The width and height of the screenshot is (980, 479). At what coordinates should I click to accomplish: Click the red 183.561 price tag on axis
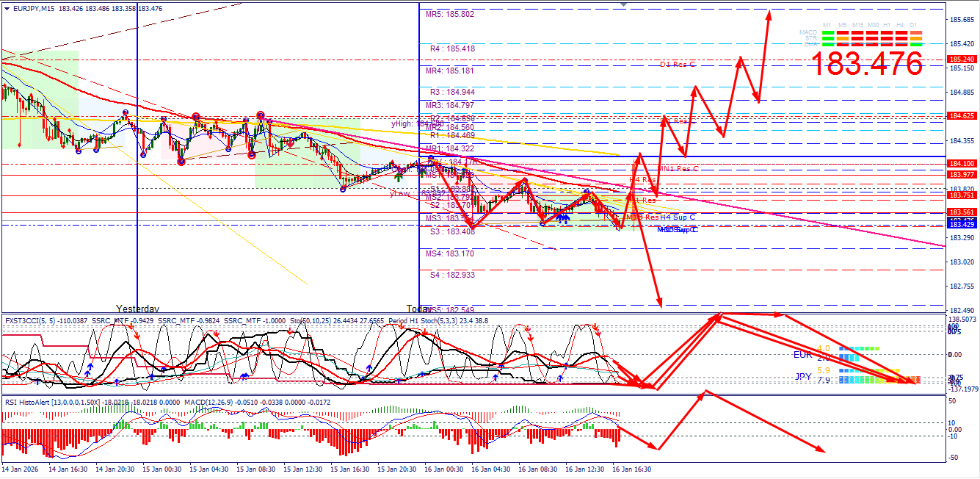point(962,212)
